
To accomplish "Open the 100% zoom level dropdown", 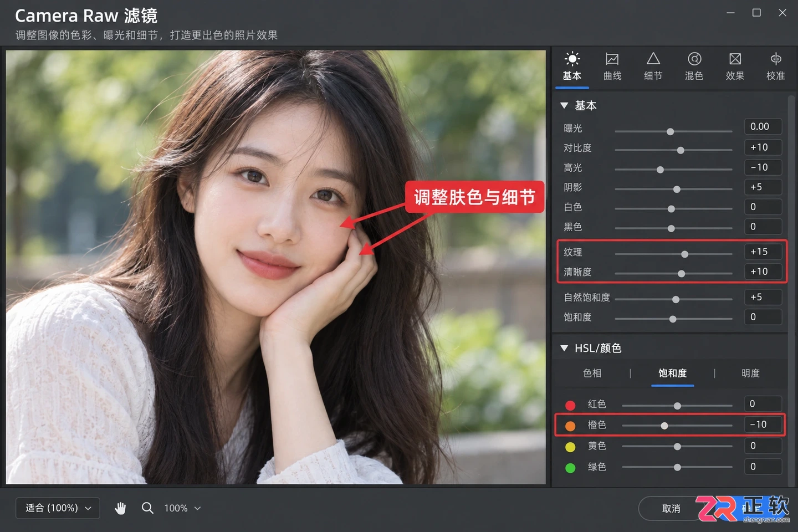I will (x=182, y=508).
